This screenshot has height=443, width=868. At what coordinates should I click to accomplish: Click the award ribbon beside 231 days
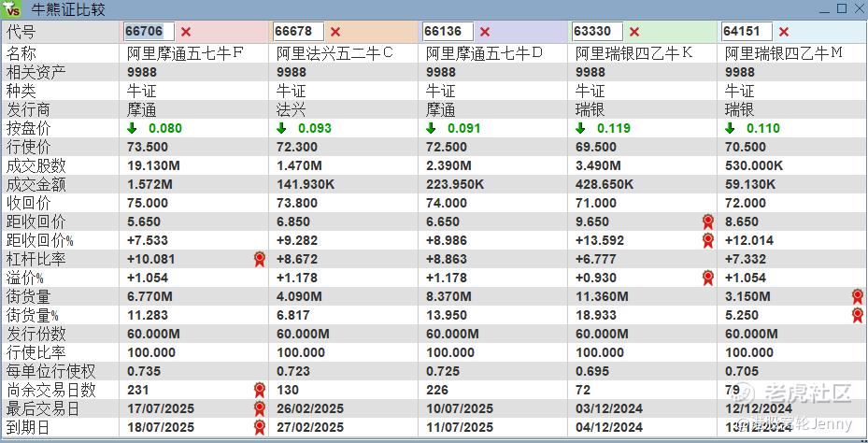(x=260, y=391)
